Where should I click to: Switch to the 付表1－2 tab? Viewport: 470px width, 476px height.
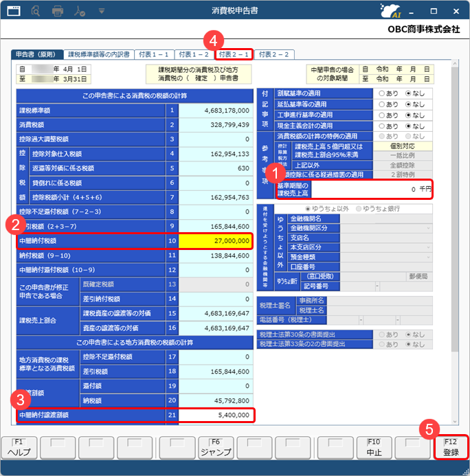pos(194,54)
